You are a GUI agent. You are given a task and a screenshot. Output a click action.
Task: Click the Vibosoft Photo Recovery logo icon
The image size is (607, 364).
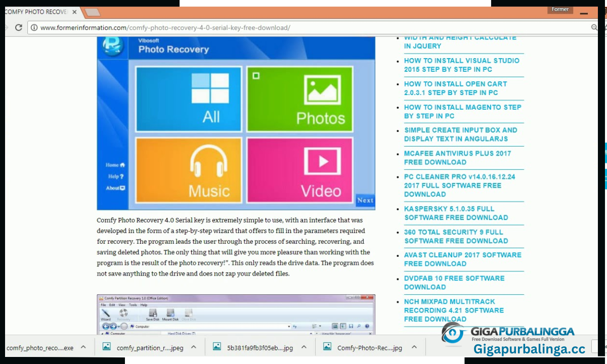coord(113,46)
